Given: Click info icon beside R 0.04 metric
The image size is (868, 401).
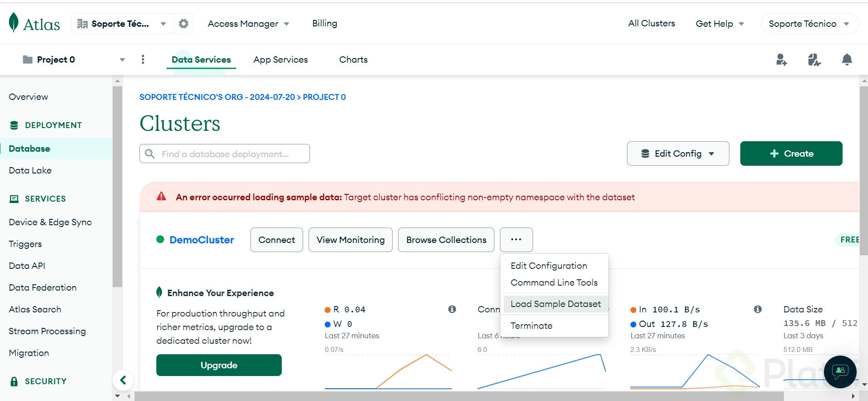Looking at the screenshot, I should (x=452, y=309).
